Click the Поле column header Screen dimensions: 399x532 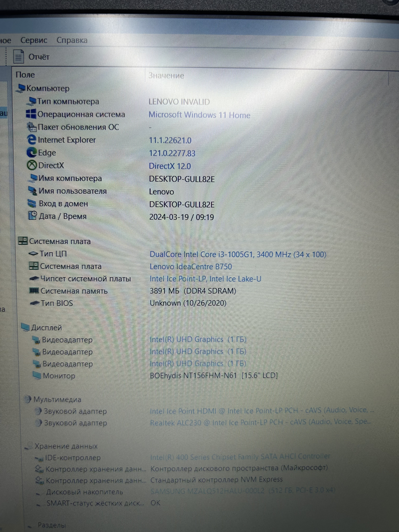click(x=25, y=75)
